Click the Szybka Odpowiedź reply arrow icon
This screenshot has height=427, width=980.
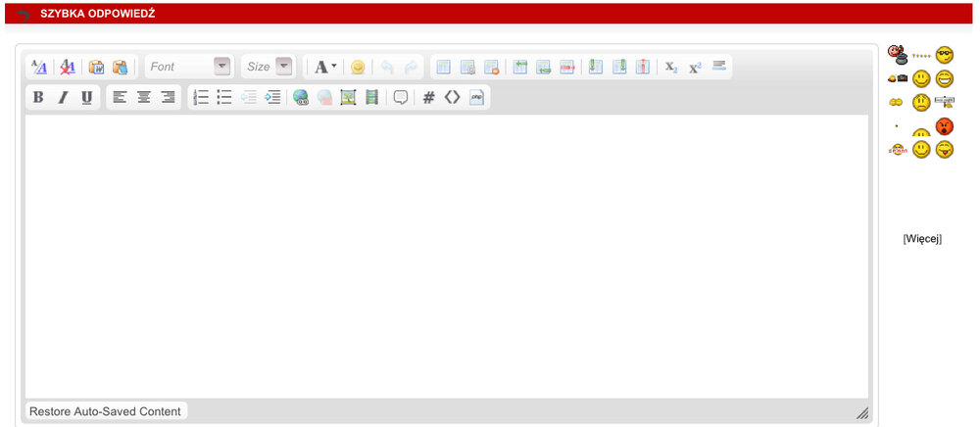tap(24, 14)
